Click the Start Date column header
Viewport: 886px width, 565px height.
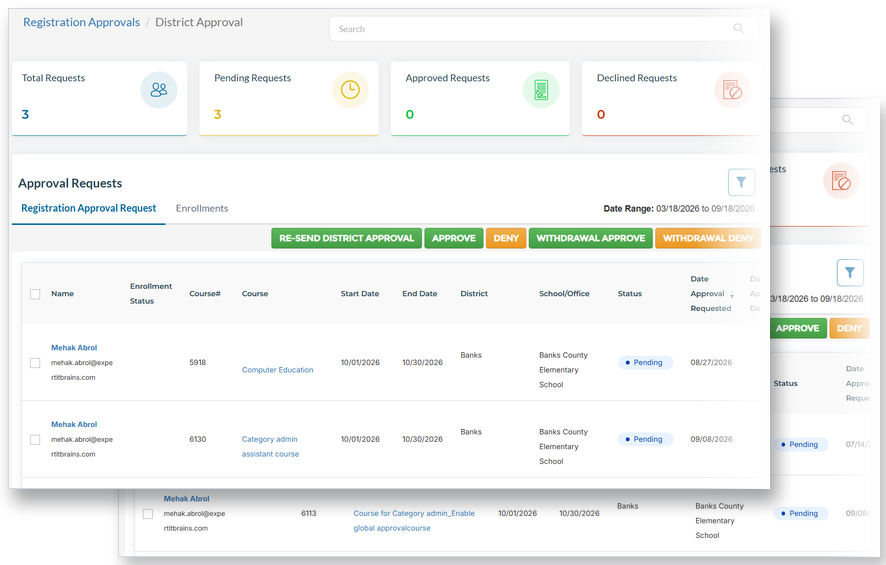[x=360, y=294]
